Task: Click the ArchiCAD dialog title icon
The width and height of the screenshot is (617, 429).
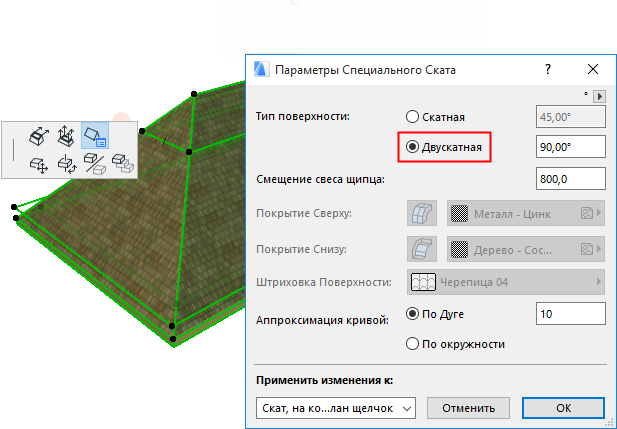Action: tap(261, 70)
